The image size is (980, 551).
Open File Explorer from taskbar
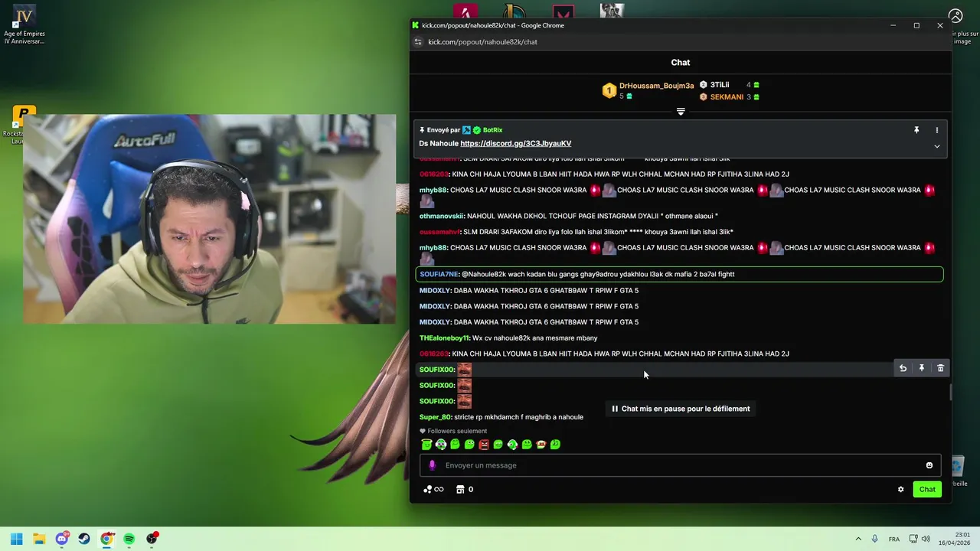click(x=39, y=539)
